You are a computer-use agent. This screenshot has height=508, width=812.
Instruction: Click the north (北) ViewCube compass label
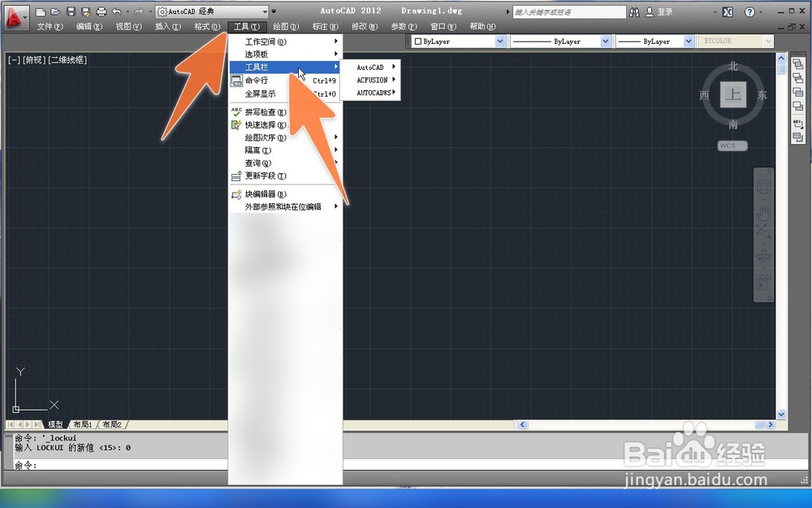732,66
